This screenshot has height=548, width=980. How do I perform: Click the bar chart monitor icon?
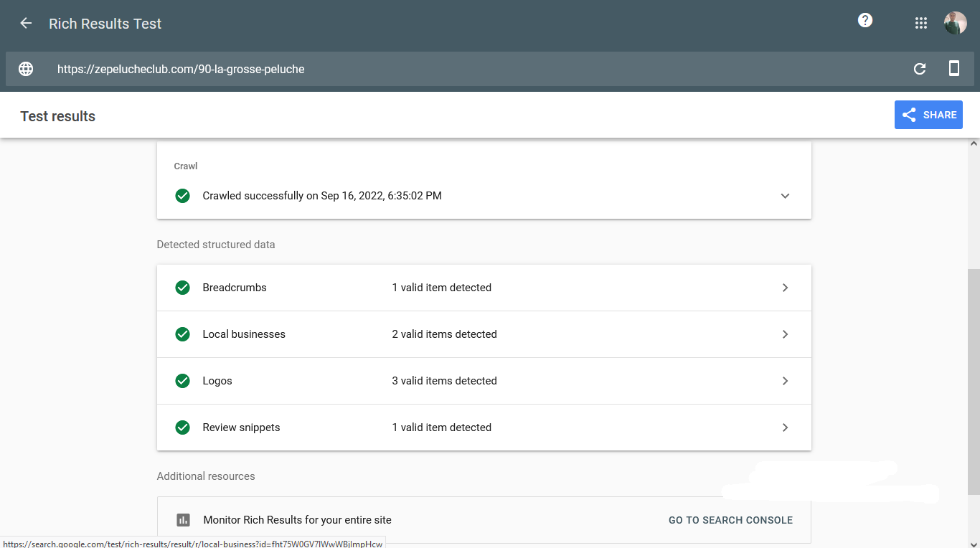point(183,520)
